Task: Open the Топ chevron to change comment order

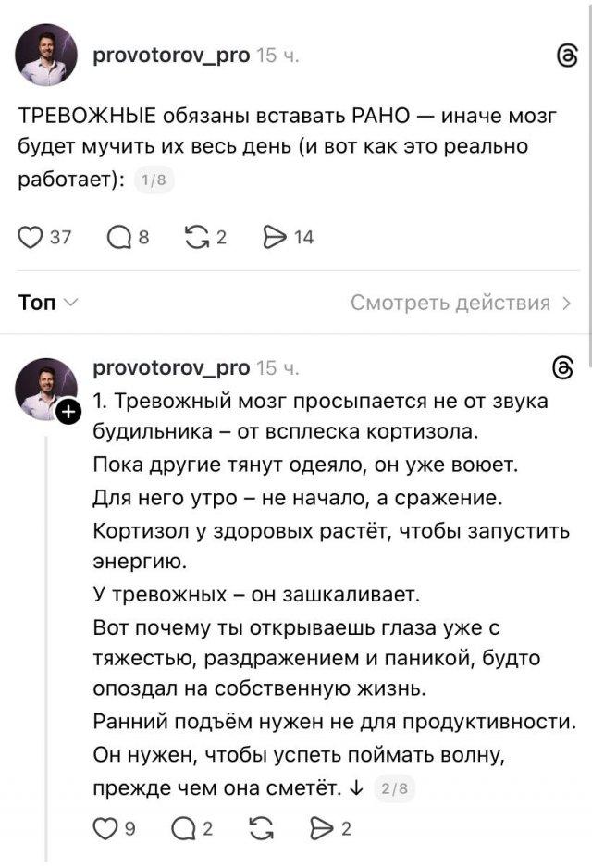Action: click(x=69, y=301)
